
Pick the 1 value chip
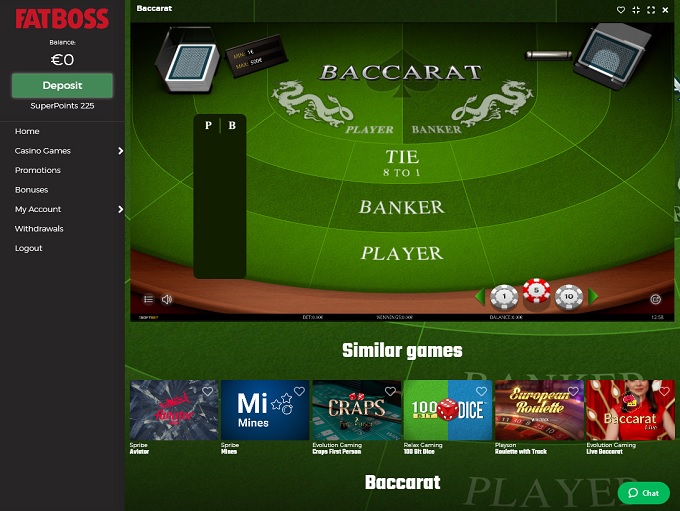[x=504, y=297]
